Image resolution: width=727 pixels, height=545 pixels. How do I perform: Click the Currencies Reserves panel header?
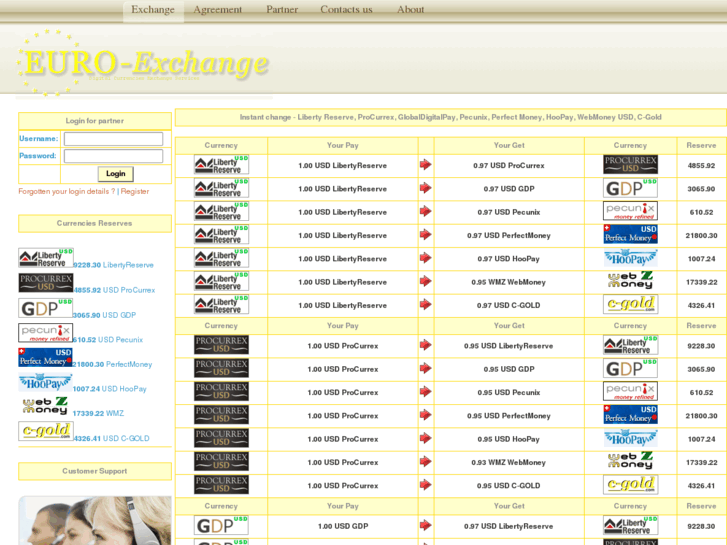pyautogui.click(x=95, y=224)
